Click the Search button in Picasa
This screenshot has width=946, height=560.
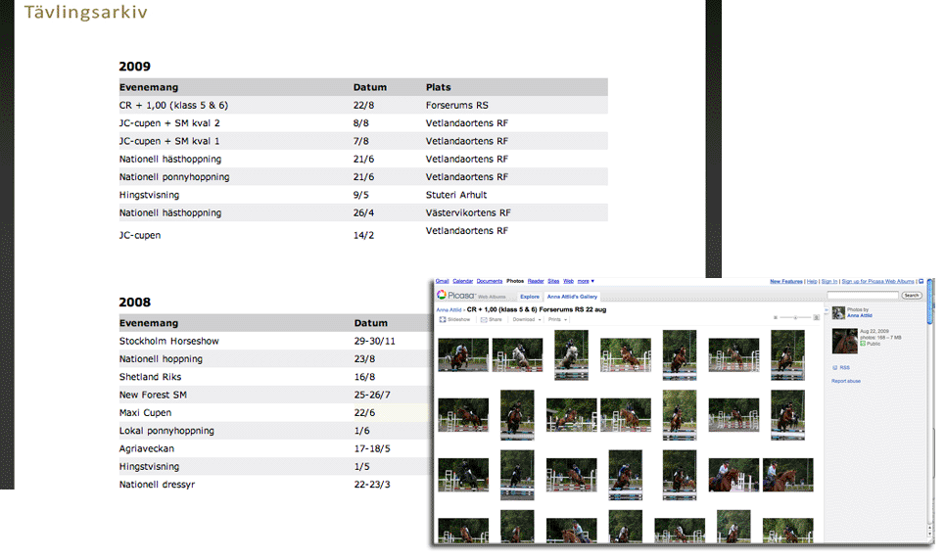pyautogui.click(x=912, y=295)
